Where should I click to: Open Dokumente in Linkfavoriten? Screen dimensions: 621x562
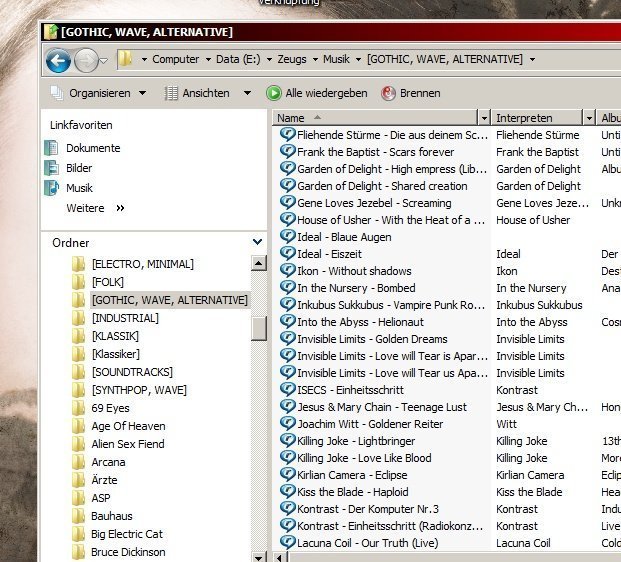(93, 148)
